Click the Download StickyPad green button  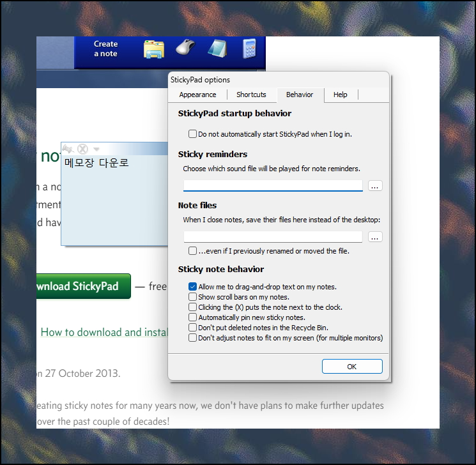pos(84,286)
